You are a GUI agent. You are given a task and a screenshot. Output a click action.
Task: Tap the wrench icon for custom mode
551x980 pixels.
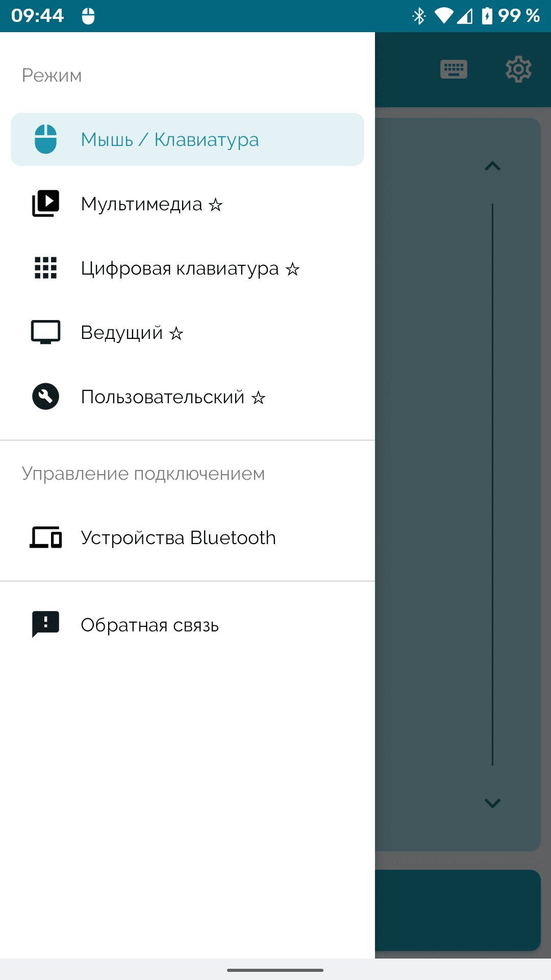click(x=45, y=397)
